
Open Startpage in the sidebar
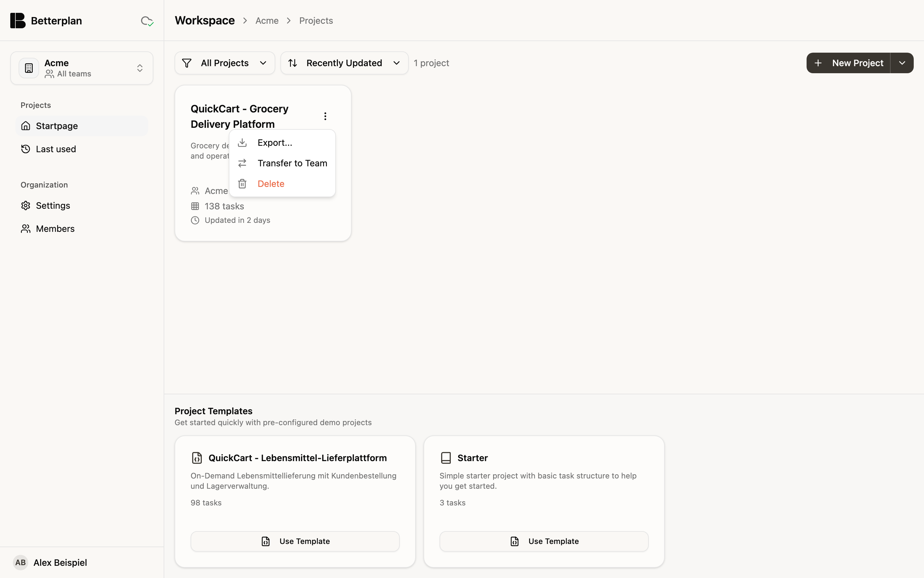pos(82,126)
